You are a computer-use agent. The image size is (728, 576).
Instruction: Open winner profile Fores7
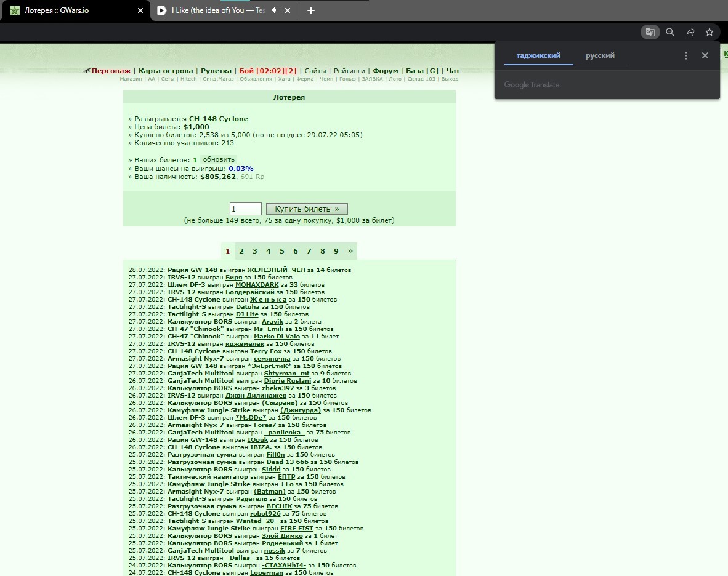point(265,425)
